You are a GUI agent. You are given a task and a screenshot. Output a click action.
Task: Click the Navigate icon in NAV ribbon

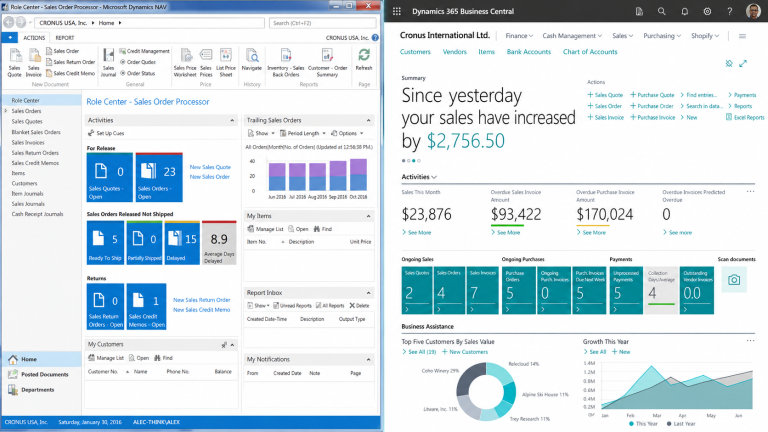(252, 60)
